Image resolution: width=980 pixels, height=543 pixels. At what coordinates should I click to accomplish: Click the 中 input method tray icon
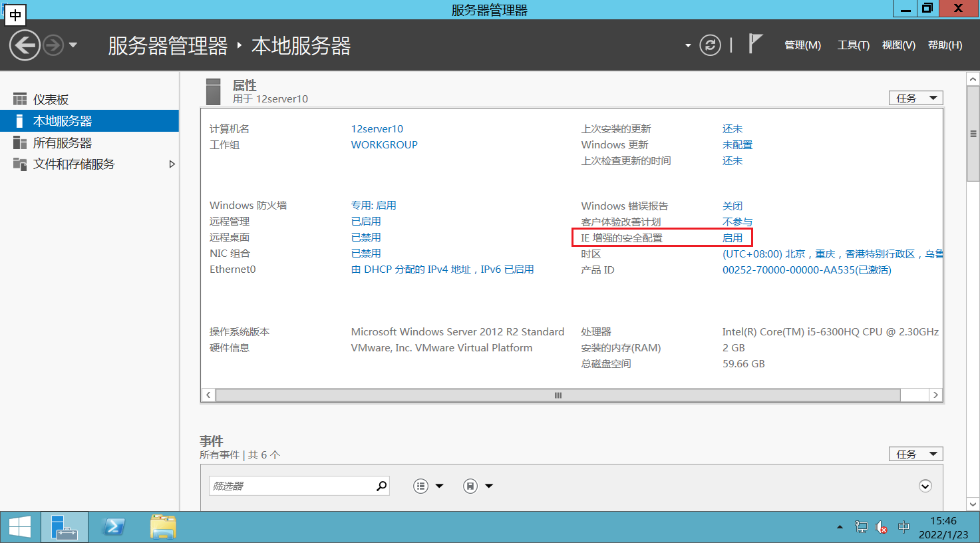tap(903, 527)
